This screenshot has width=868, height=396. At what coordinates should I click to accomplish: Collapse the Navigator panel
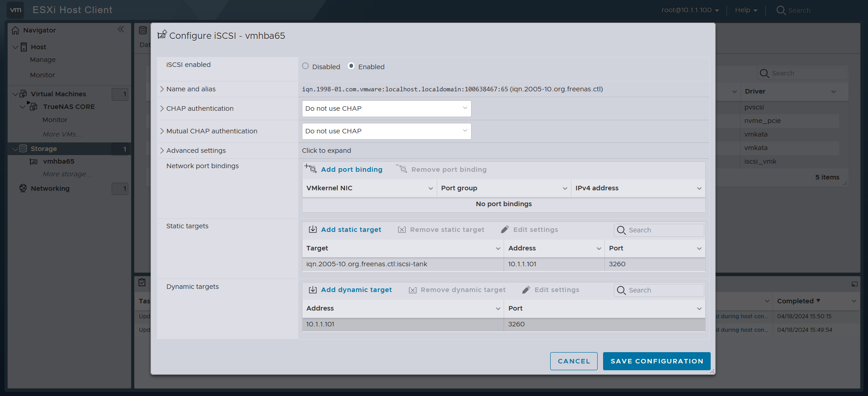(x=121, y=29)
